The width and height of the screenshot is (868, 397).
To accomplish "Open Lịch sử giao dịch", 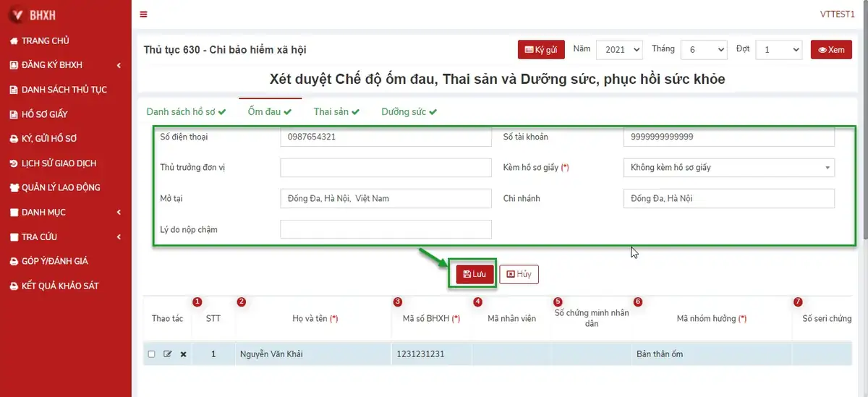I will pyautogui.click(x=53, y=163).
